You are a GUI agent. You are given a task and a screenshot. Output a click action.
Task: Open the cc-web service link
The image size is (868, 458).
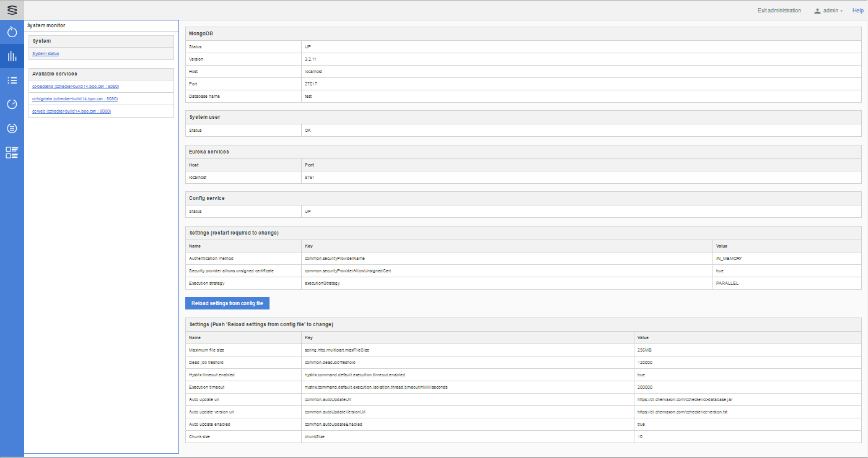pyautogui.click(x=71, y=111)
